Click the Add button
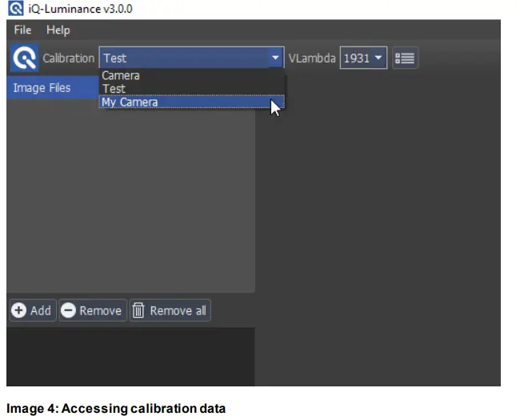The height and width of the screenshot is (420, 520). click(x=33, y=310)
